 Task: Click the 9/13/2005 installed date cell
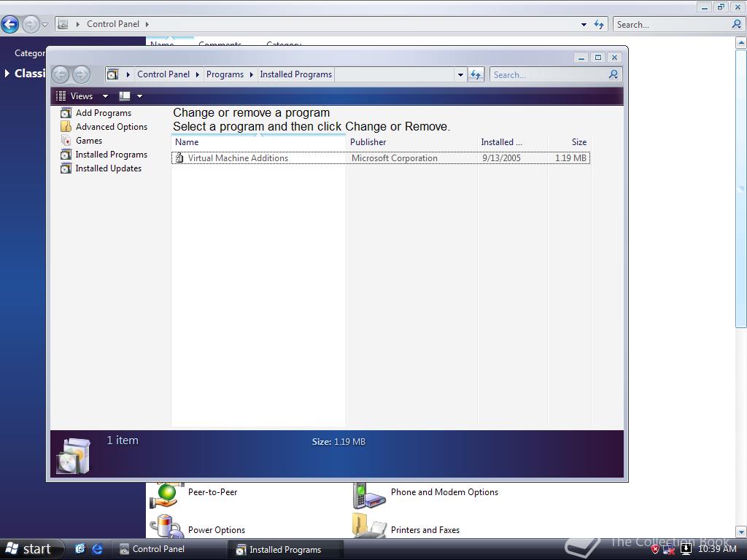pos(501,158)
